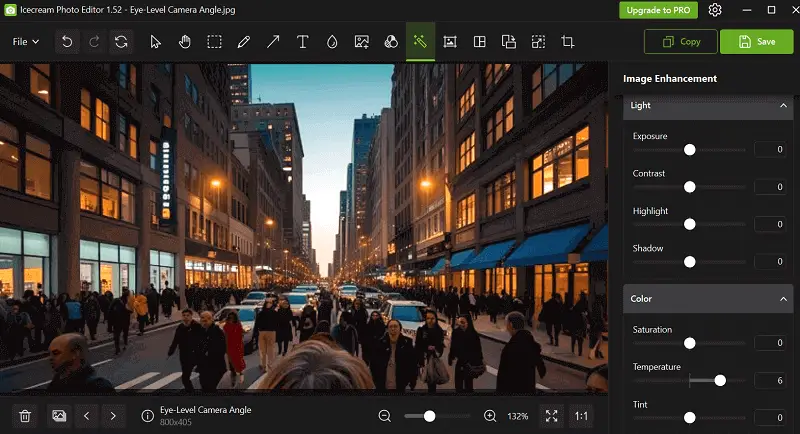Select the crop tool
800x434 pixels.
tap(568, 42)
